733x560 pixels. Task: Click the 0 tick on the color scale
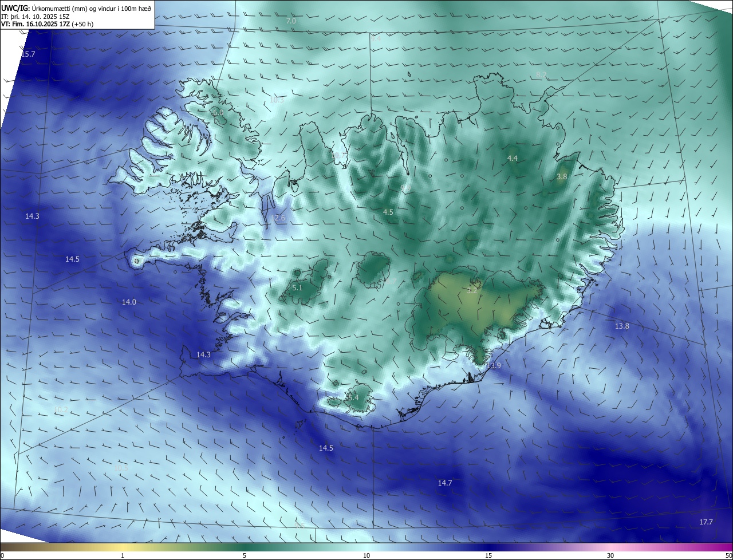[x=2, y=555]
